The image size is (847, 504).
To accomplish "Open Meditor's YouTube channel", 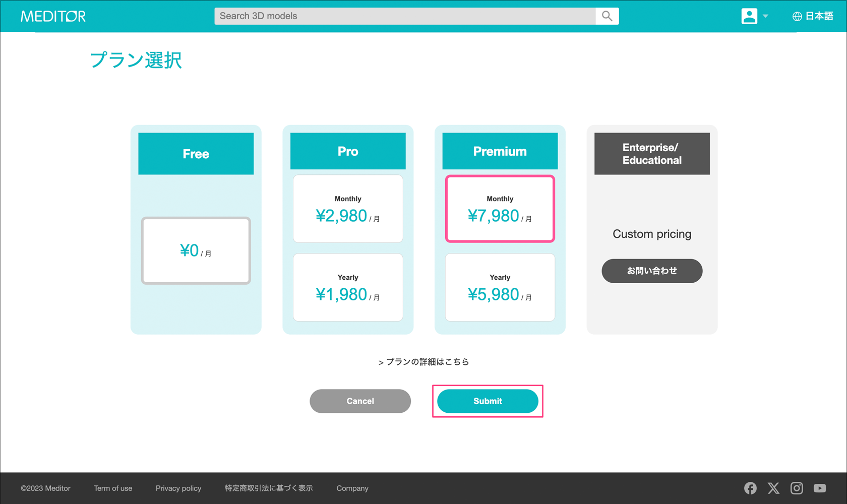I will [820, 488].
